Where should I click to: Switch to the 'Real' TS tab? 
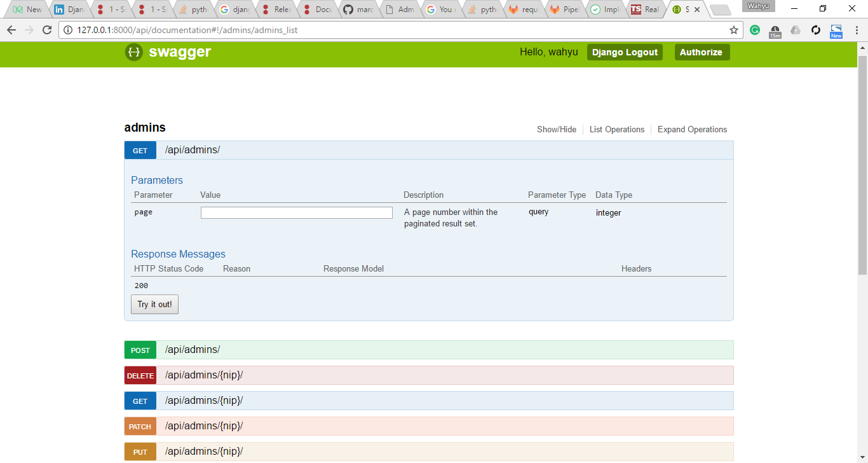click(648, 10)
